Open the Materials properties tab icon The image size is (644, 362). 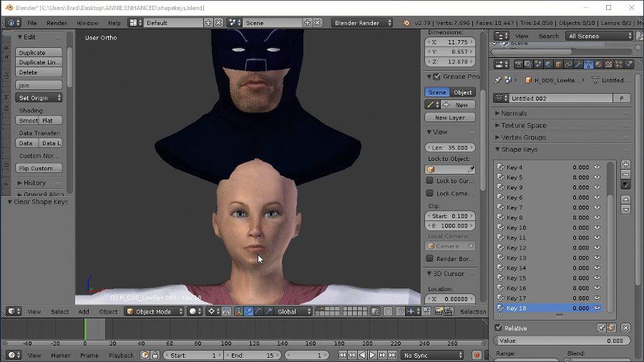pos(598,64)
